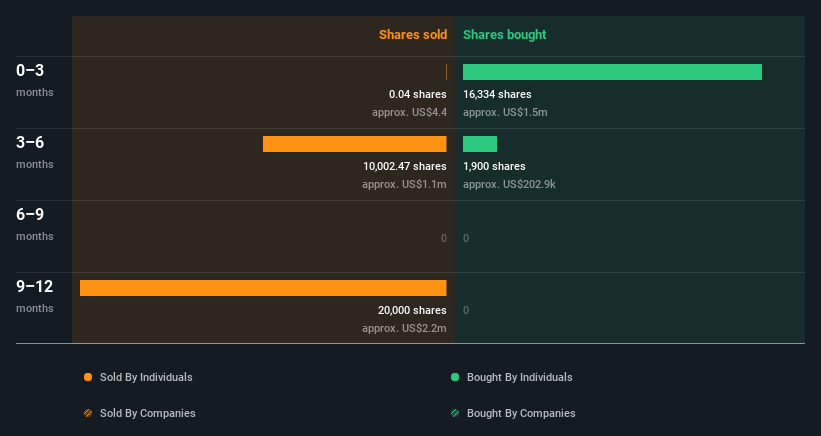Screen dimensions: 821x436
Task: Click the orange 'Sold By Individuals' legend dot
Action: click(x=88, y=377)
